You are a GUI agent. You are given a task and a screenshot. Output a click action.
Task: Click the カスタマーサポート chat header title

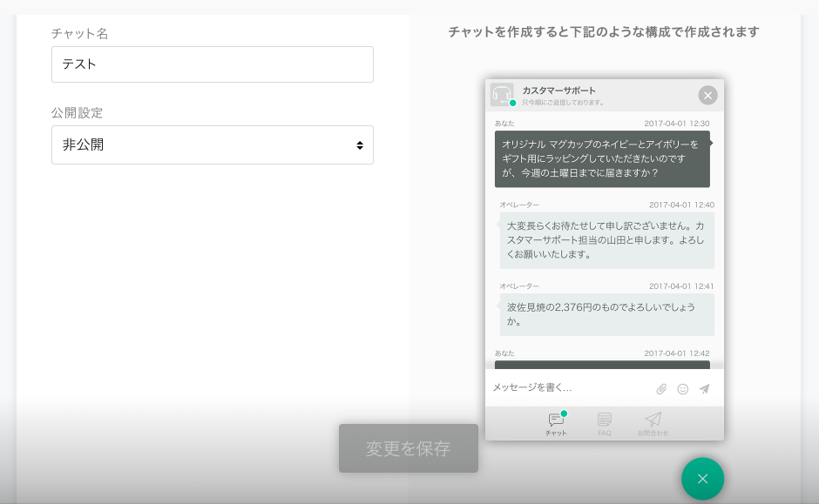(x=559, y=91)
